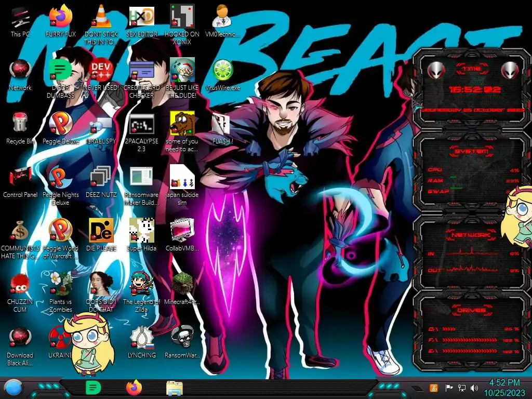Click the NETWORK header in the widget
The image size is (532, 399).
[x=471, y=235]
